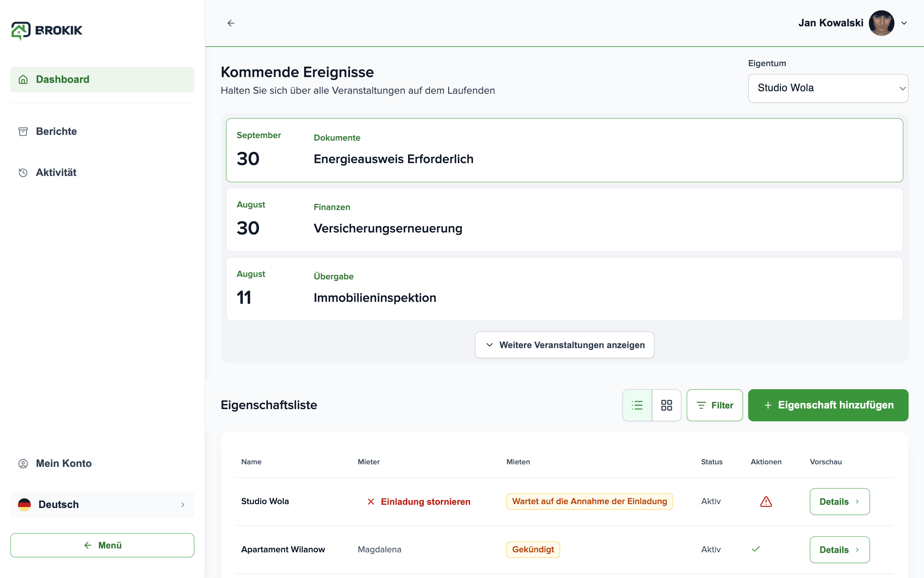Image resolution: width=924 pixels, height=578 pixels.
Task: Click the Mein Konto user icon
Action: pos(23,463)
